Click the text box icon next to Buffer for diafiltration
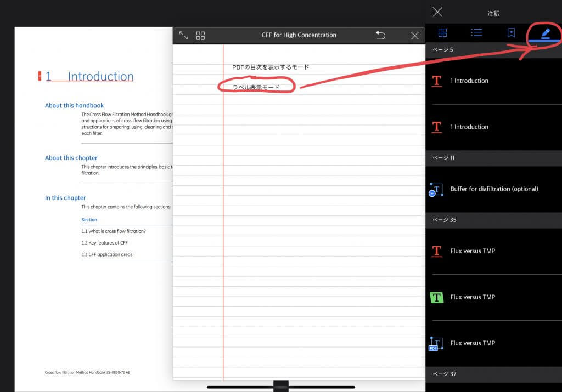 pos(436,189)
